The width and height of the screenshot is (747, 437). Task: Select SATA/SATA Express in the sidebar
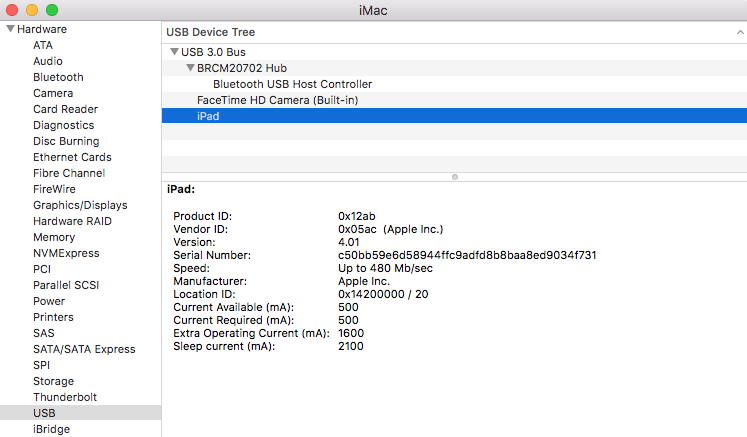pyautogui.click(x=84, y=349)
